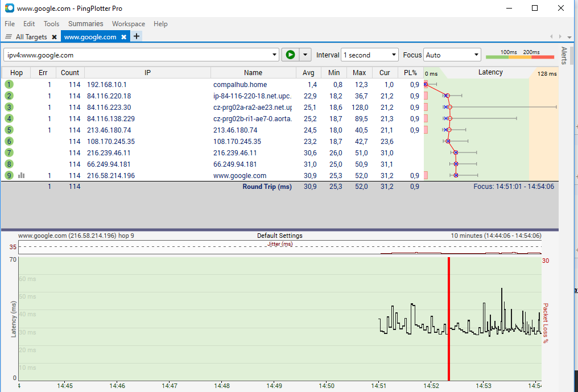
Task: Click the PingPlotter app icon in title bar
Action: [9, 9]
